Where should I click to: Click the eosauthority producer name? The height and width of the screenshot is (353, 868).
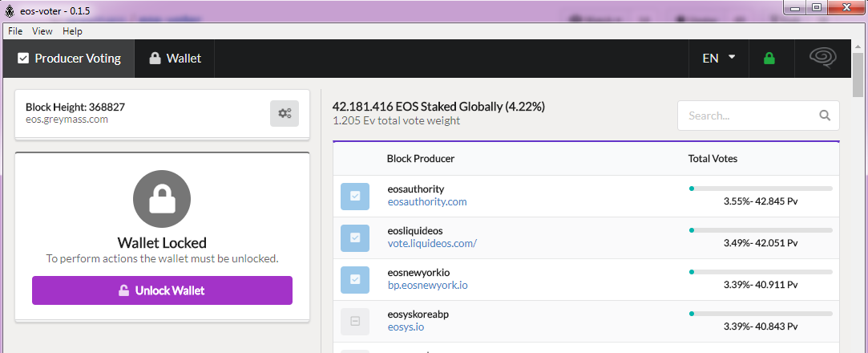pos(416,189)
